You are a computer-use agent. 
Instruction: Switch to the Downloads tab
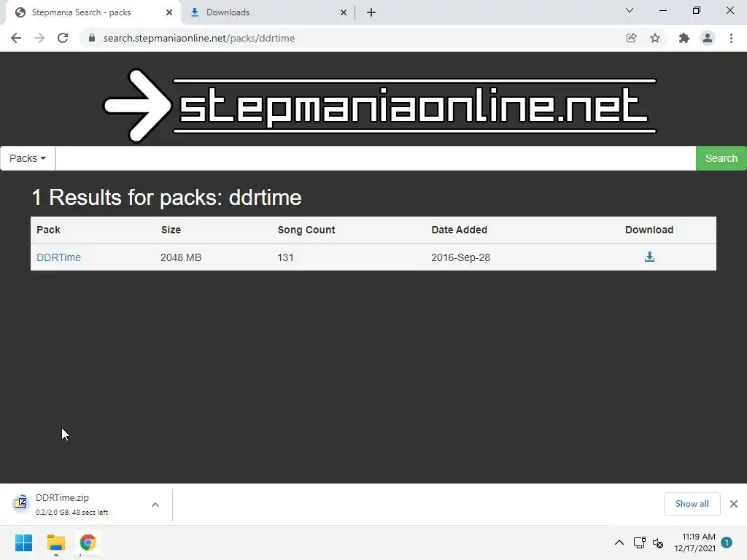[x=267, y=12]
